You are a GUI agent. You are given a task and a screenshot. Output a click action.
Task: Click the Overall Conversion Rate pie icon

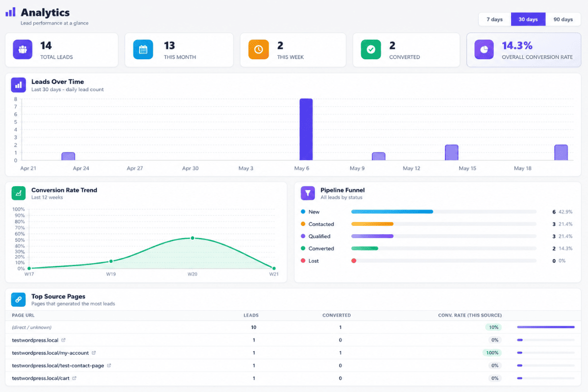[x=484, y=49]
